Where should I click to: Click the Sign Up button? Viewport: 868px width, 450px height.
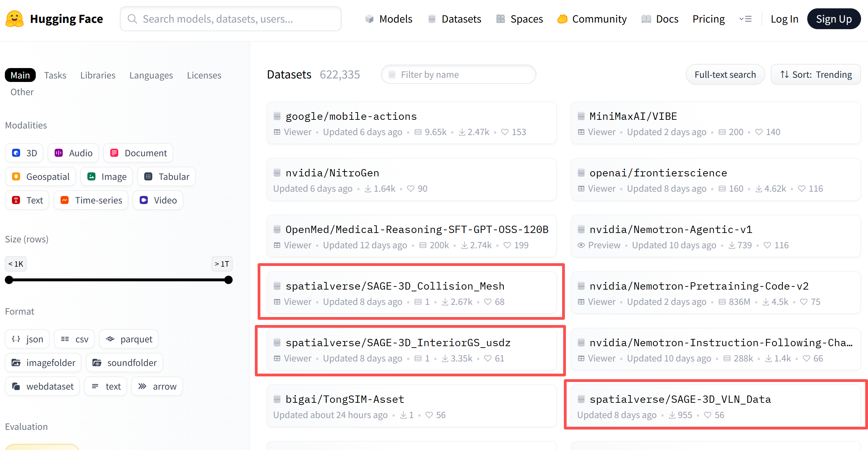coord(834,19)
